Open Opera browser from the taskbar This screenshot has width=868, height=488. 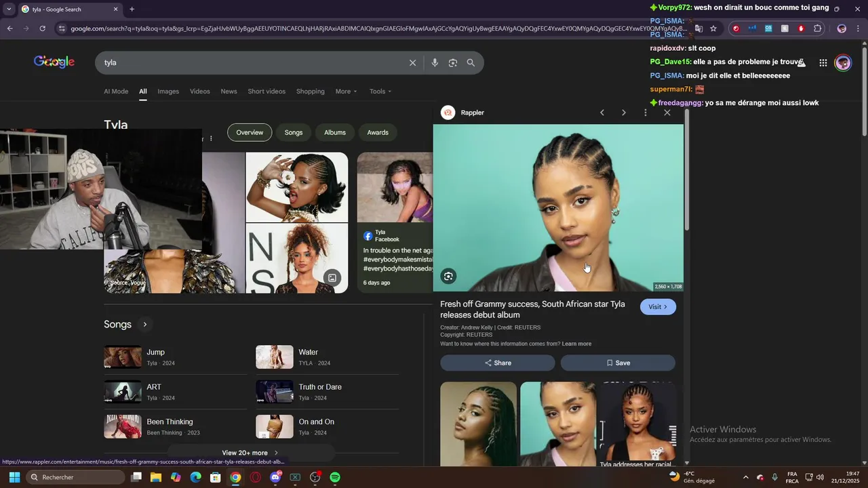pos(256,477)
